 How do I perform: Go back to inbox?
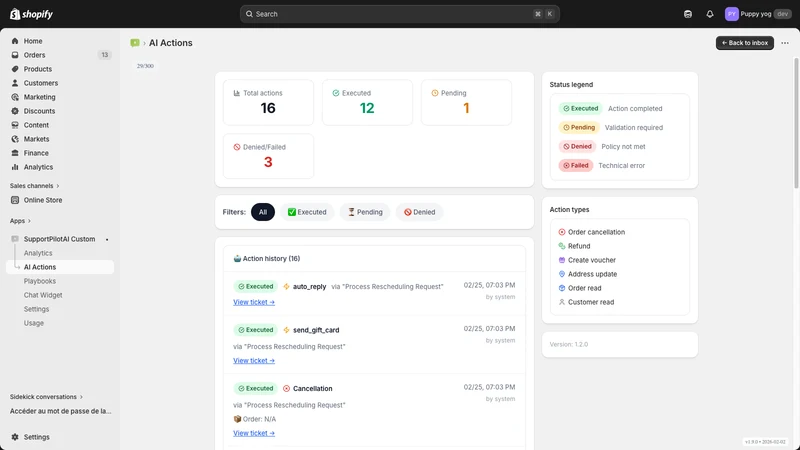click(744, 43)
